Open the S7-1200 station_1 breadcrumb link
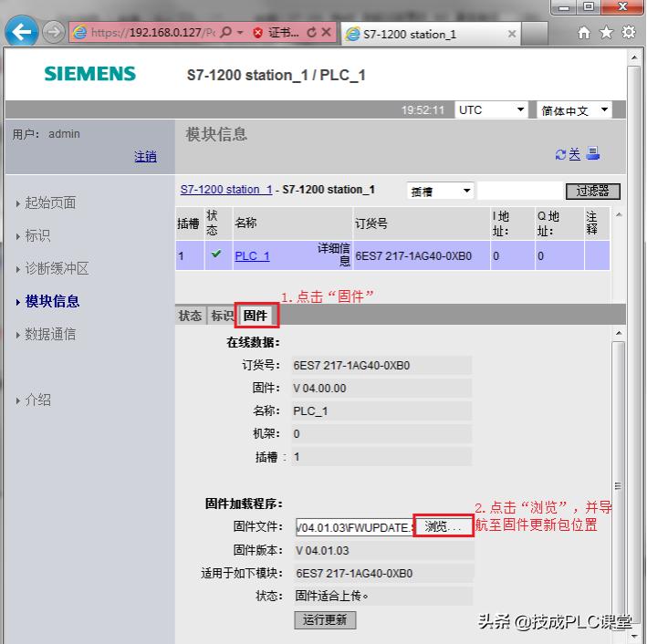Screen dimensions: 647x644 coord(226,190)
